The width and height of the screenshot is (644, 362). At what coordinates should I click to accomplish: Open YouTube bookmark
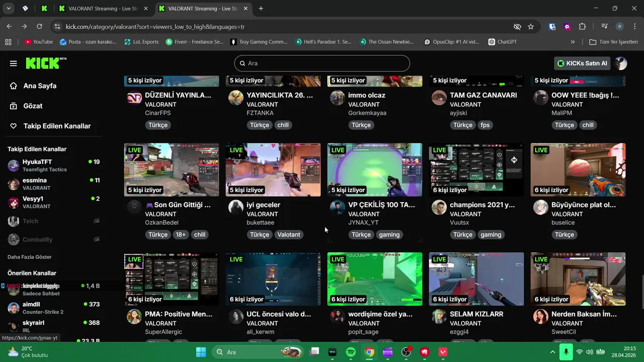39,42
